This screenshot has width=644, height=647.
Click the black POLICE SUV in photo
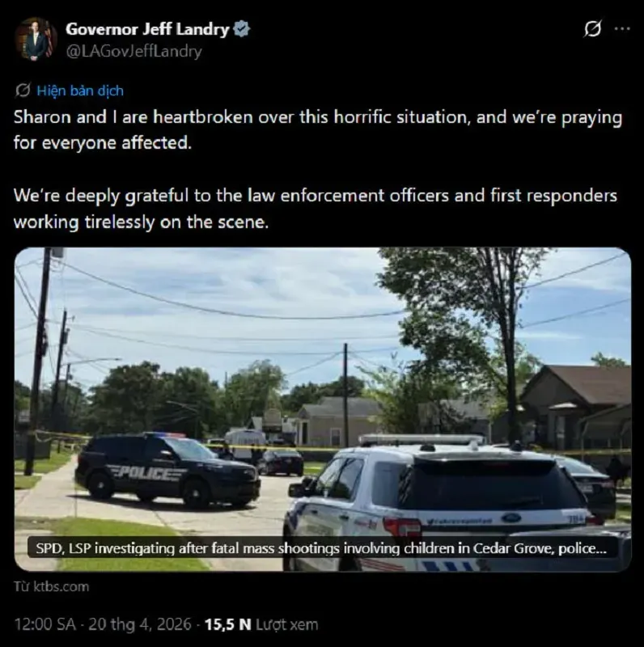(x=167, y=470)
